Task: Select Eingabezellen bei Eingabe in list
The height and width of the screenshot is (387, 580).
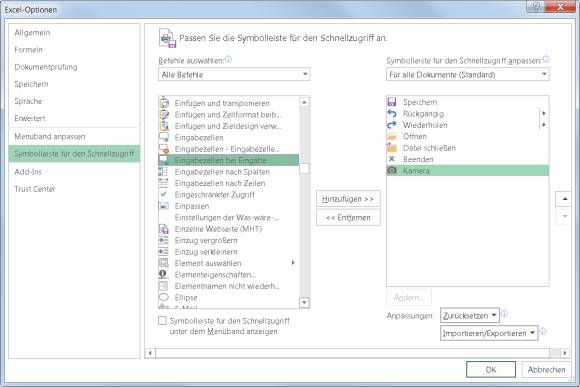Action: tap(228, 160)
